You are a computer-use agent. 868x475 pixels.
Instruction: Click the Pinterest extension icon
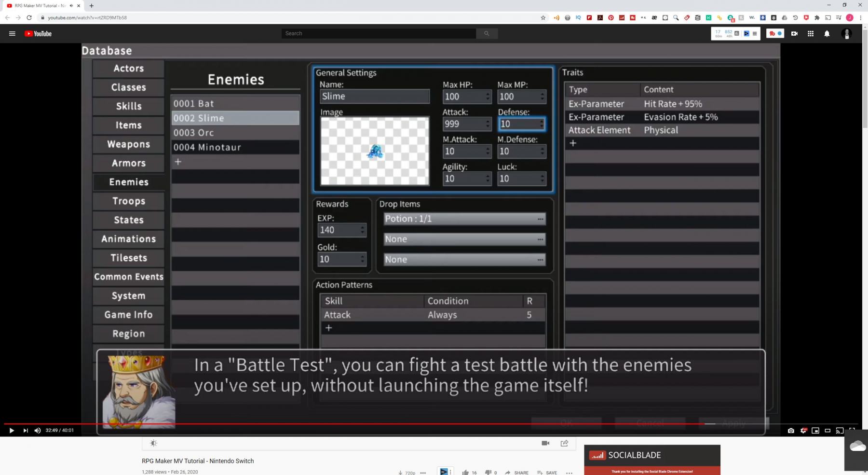pos(611,17)
